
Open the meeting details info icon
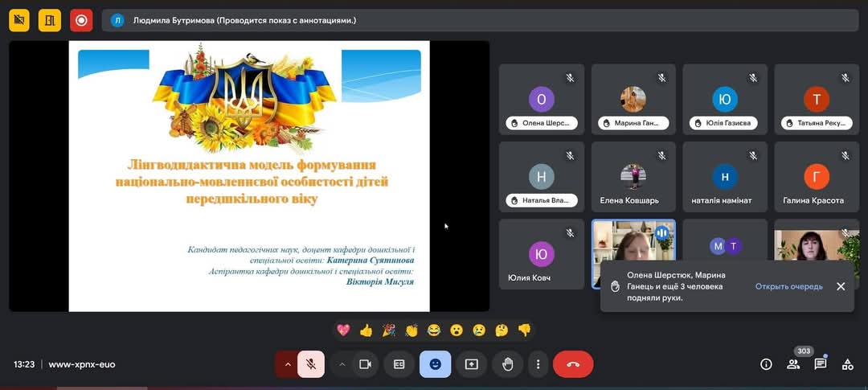click(766, 364)
